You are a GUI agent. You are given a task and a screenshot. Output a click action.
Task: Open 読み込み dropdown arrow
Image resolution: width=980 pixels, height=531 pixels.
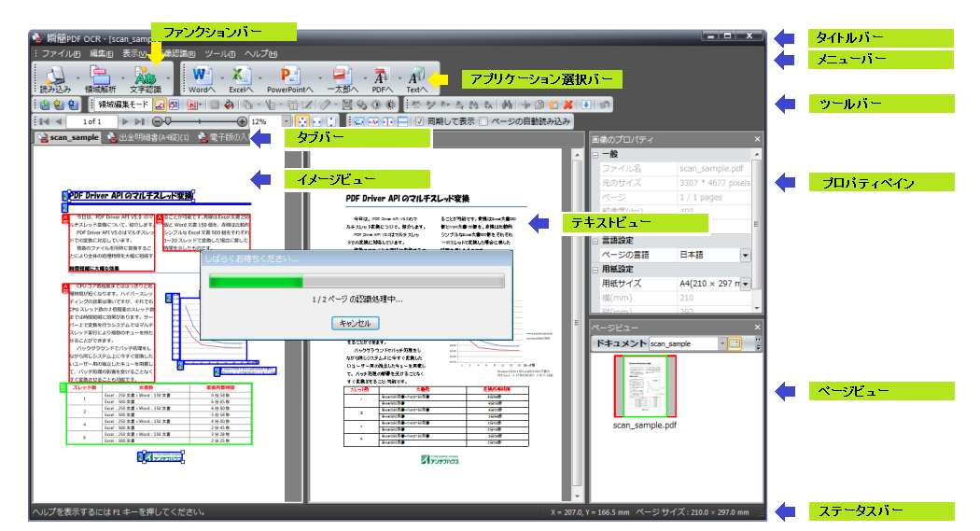(77, 79)
